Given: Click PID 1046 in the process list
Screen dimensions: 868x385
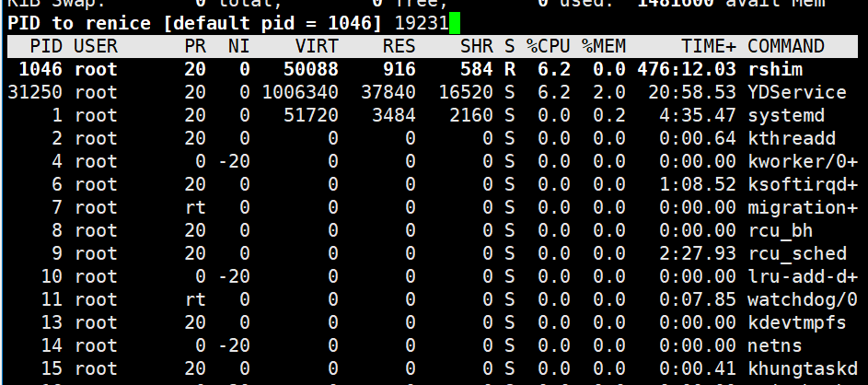Looking at the screenshot, I should pyautogui.click(x=41, y=69).
